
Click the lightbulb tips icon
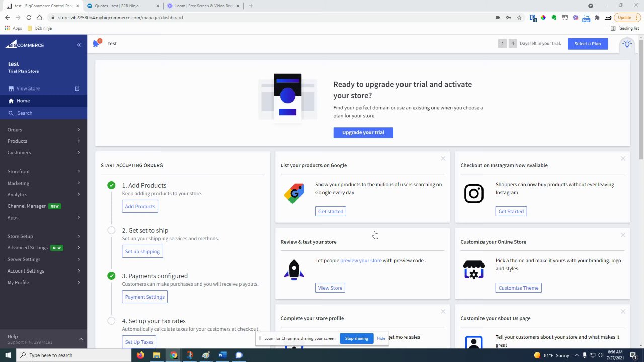pos(627,44)
